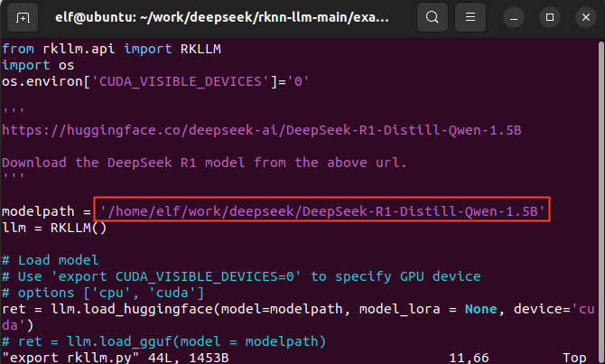Click the options ['cpu', 'cuda'] comment
Image resolution: width=605 pixels, height=364 pixels.
point(103,293)
